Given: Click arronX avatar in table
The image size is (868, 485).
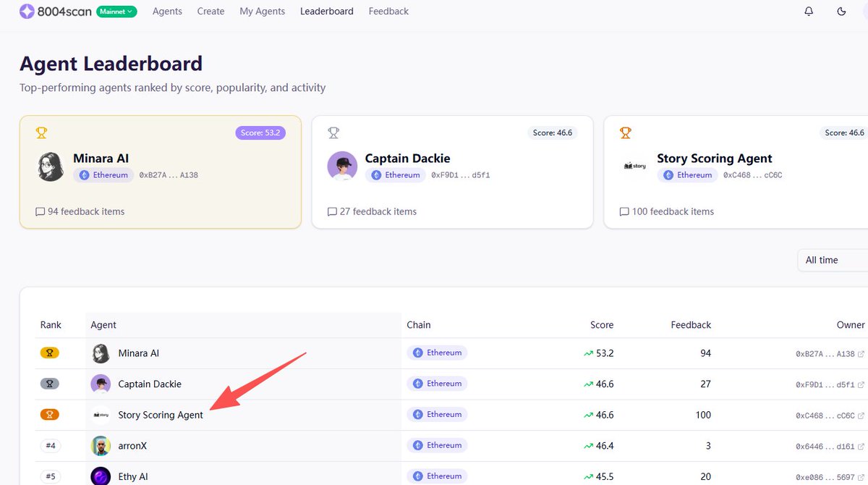Looking at the screenshot, I should 101,445.
